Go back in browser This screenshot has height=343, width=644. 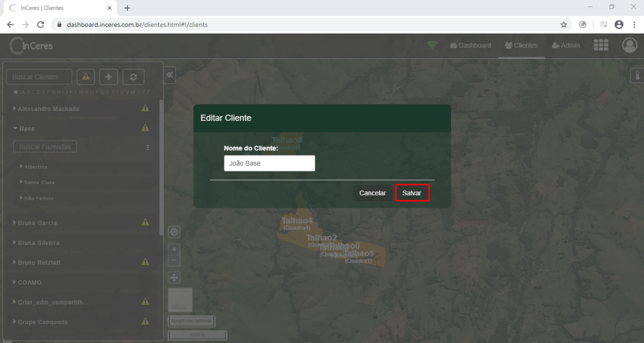pyautogui.click(x=10, y=24)
